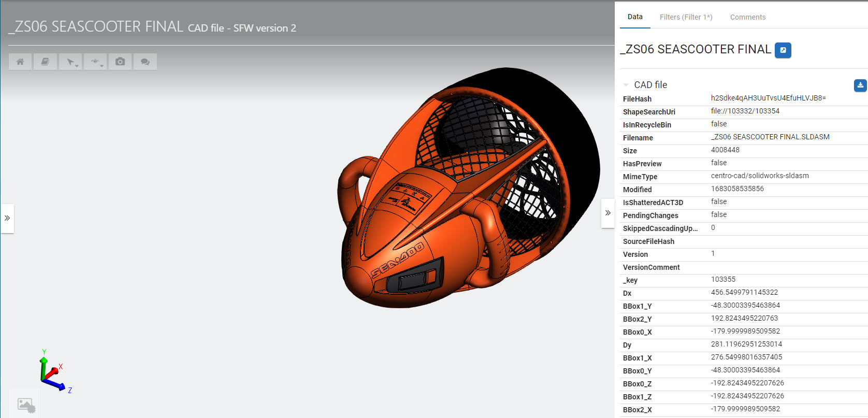Click the CAD file section heading
The image size is (868, 418).
(650, 85)
